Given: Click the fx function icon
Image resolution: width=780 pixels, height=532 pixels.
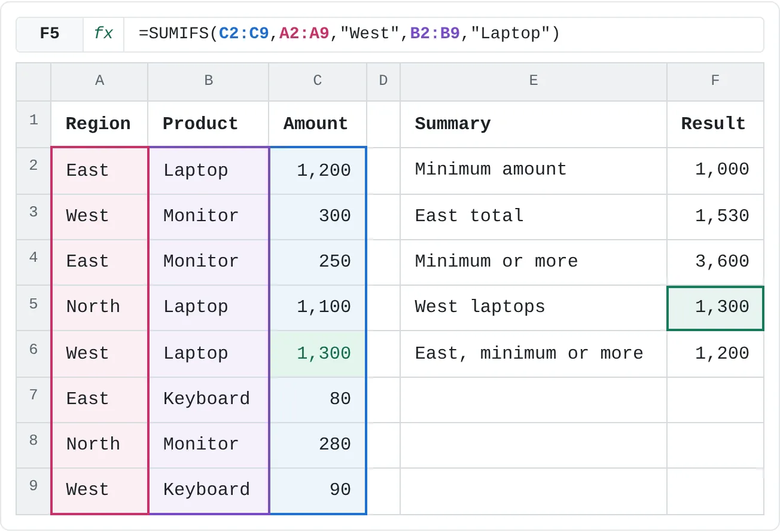Looking at the screenshot, I should [x=103, y=34].
